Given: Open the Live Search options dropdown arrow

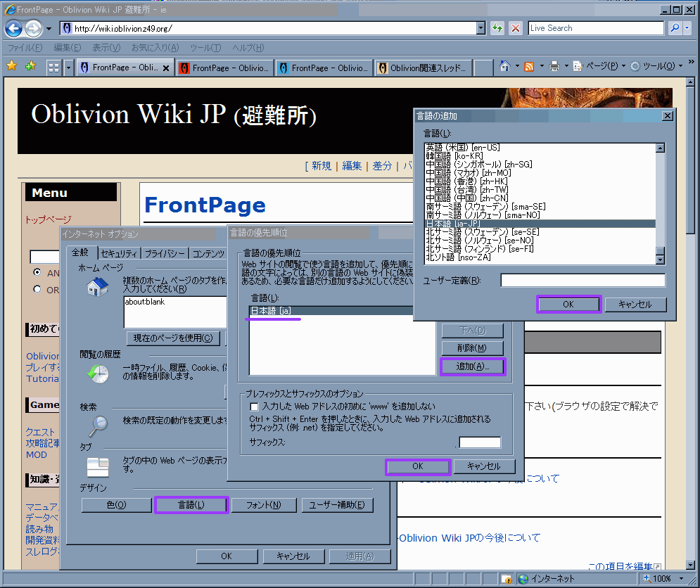Looking at the screenshot, I should click(x=687, y=28).
